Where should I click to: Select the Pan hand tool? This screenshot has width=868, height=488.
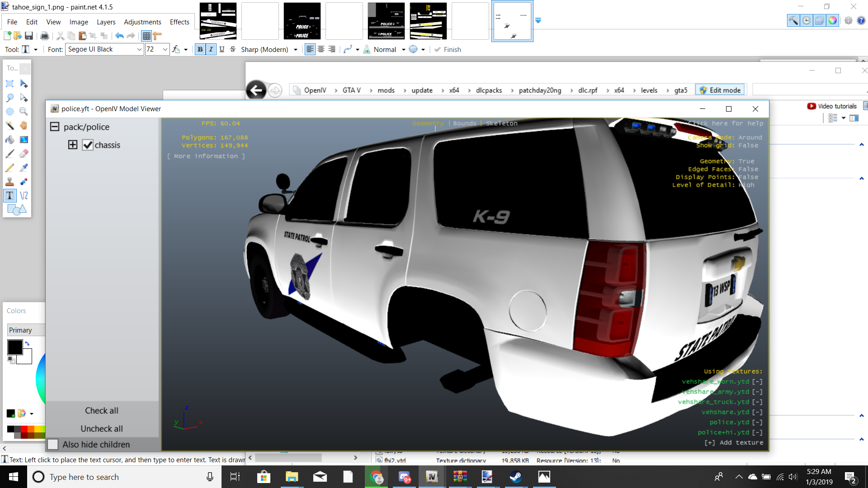[24, 126]
